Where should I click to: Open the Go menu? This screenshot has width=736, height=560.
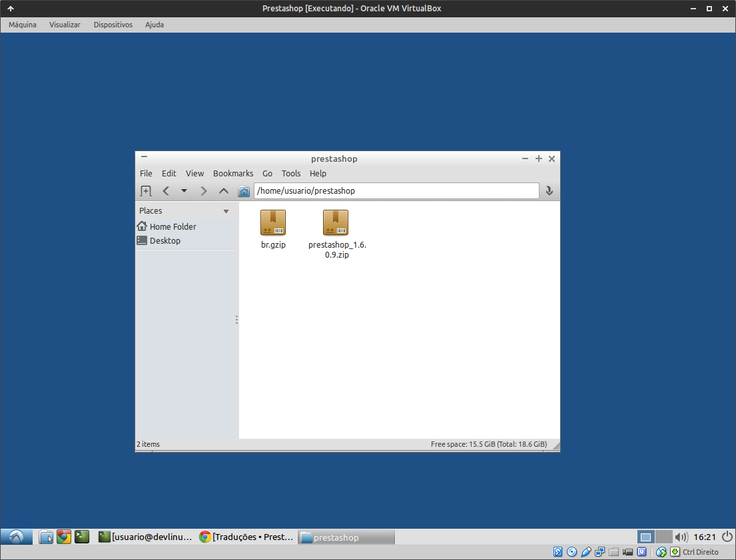coord(268,173)
